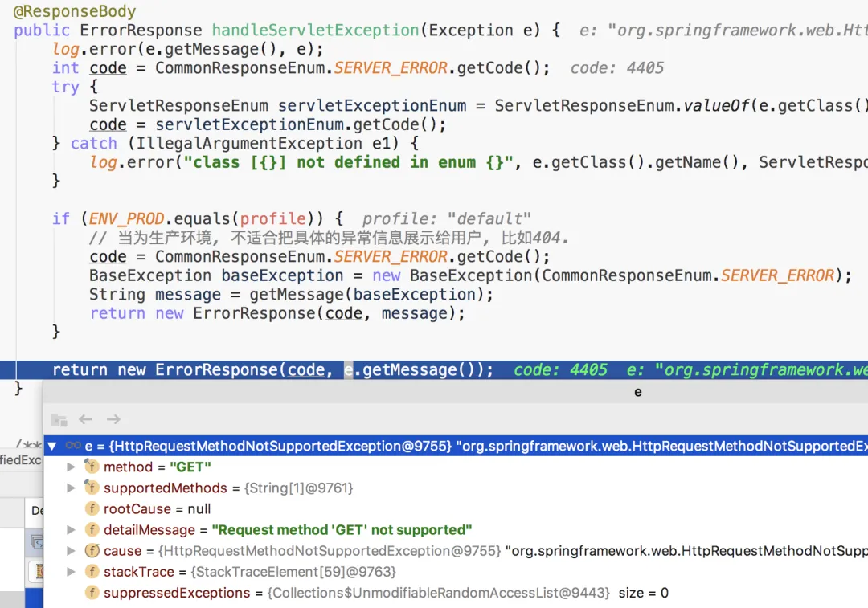
Task: Click field icon next to supportedMethods
Action: pyautogui.click(x=92, y=488)
